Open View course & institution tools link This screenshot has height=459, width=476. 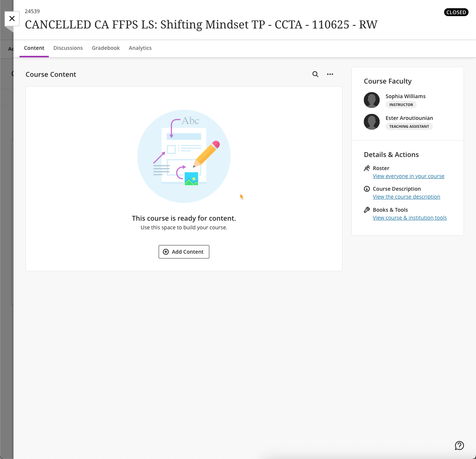click(x=410, y=218)
